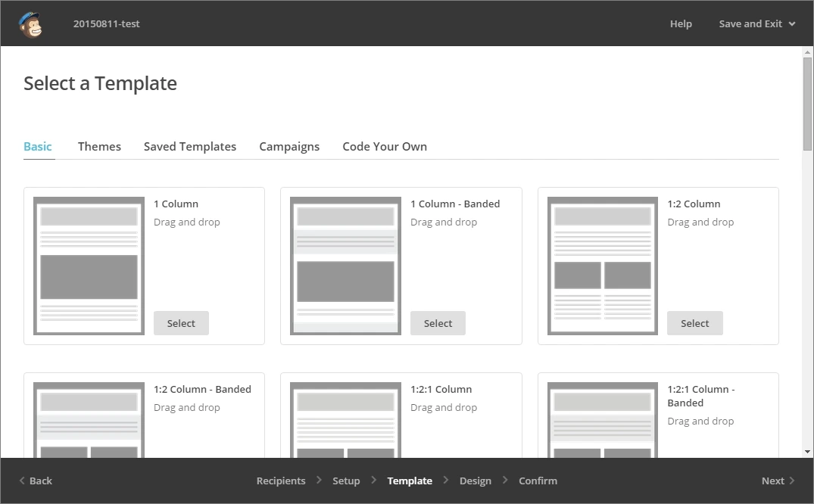Viewport: 814px width, 504px height.
Task: Click the 1:2 Column - Banded thumbnail
Action: 89,420
